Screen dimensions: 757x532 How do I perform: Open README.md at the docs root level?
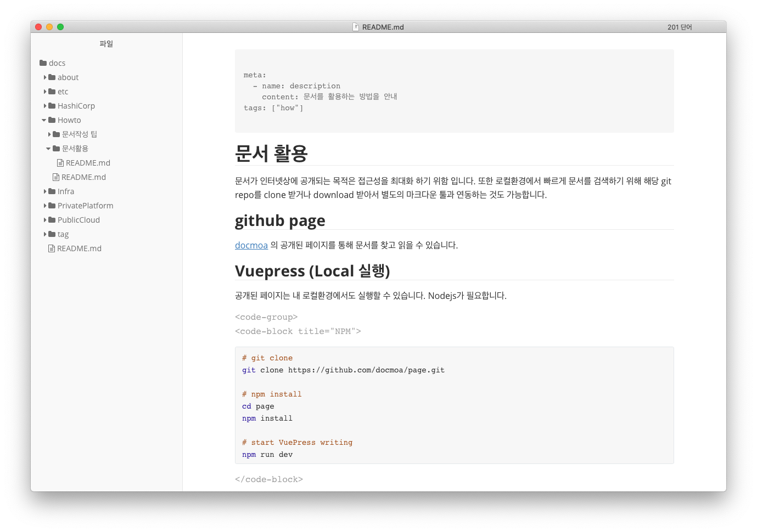tap(79, 248)
